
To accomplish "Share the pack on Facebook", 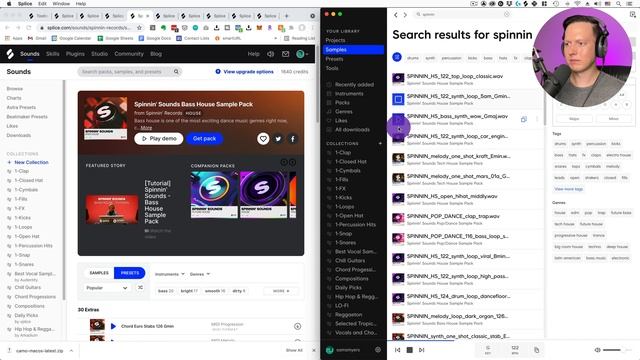I will pos(293,139).
